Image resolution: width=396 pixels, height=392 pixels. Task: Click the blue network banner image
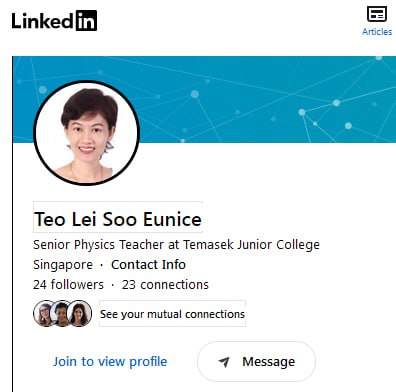(267, 99)
